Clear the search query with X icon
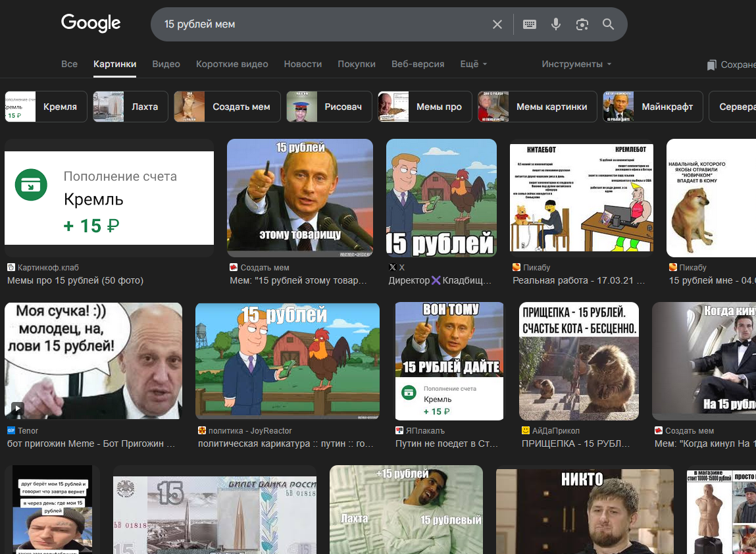 tap(497, 24)
